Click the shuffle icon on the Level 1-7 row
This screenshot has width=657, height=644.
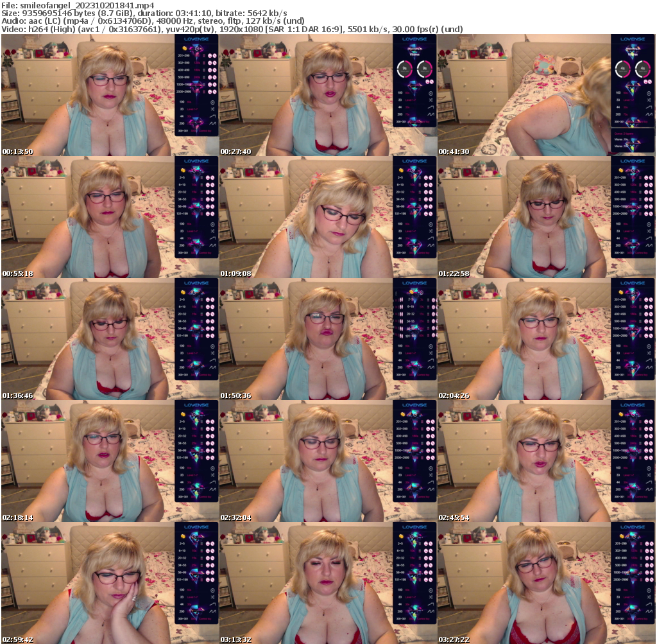(x=212, y=109)
